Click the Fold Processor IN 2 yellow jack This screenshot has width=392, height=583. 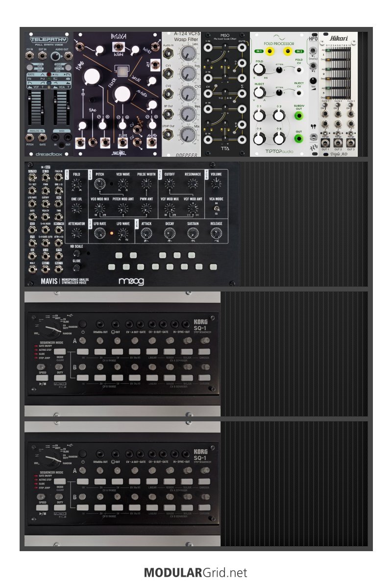287,51
